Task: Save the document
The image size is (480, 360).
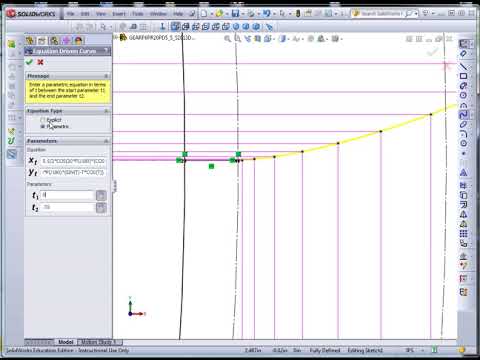Action: click(x=236, y=14)
